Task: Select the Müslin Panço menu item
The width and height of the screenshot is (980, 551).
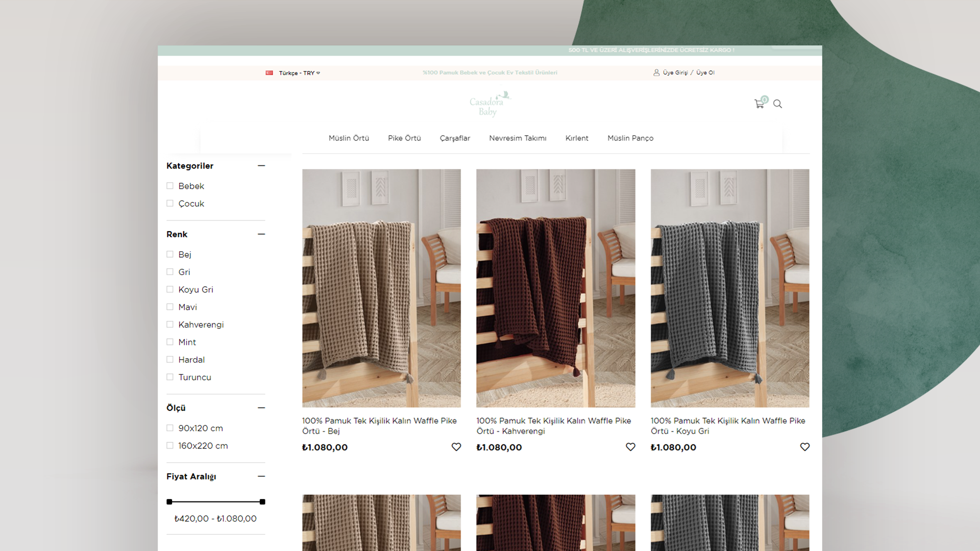Action: click(630, 138)
